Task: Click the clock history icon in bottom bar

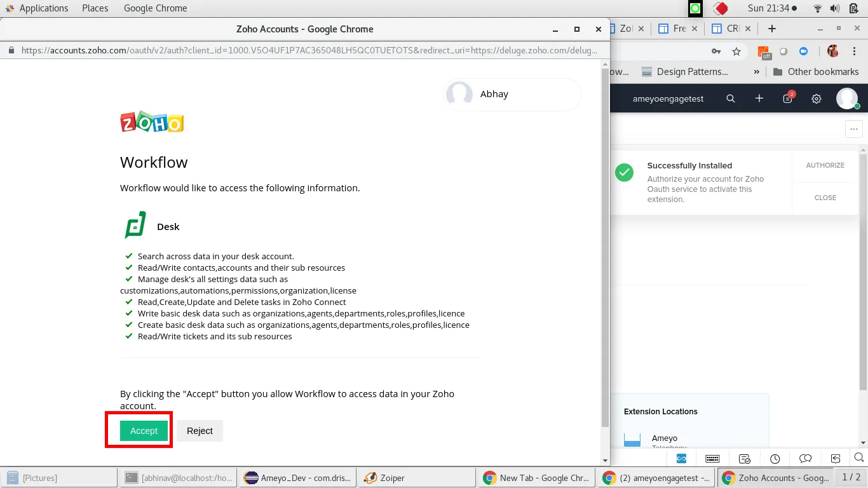Action: pos(775,458)
